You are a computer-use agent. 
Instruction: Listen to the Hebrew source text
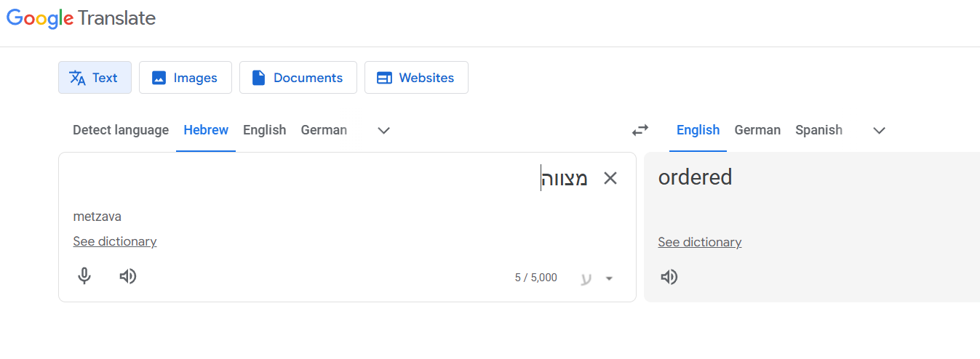128,276
